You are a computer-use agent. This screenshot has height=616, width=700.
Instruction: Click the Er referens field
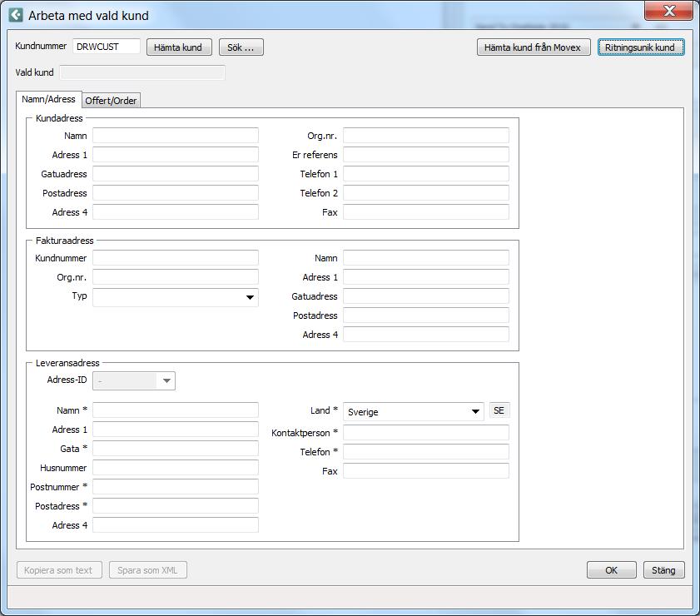426,155
